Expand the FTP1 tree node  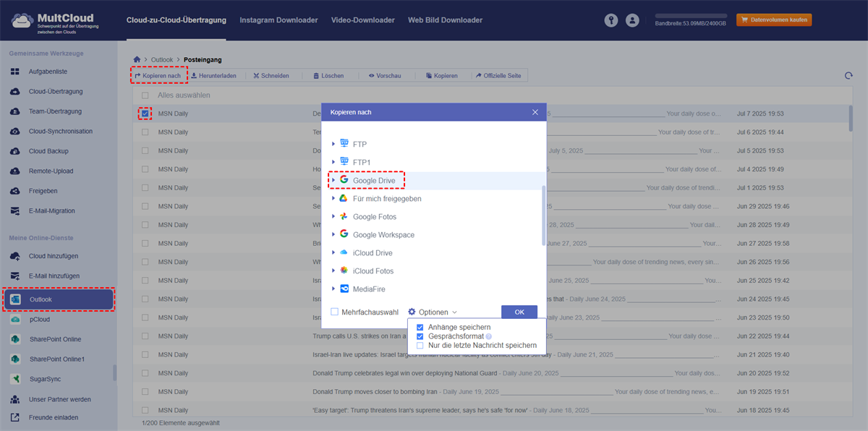pyautogui.click(x=333, y=163)
